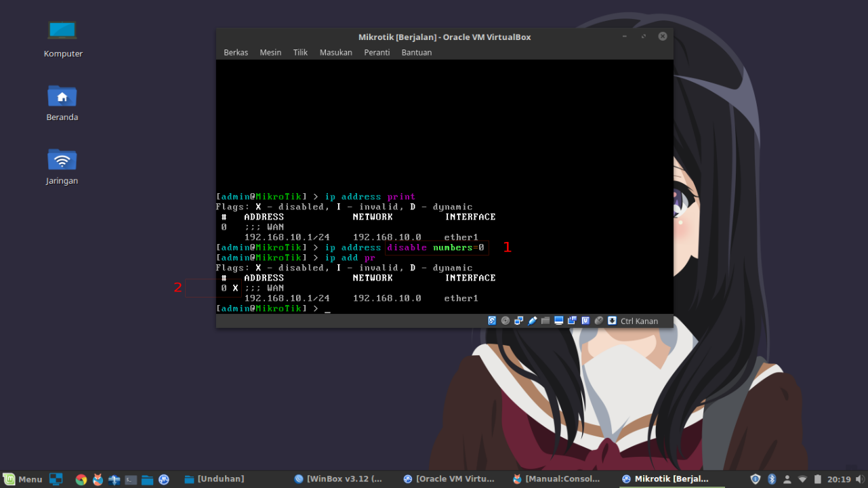
Task: Open the 20:19 clock calendar
Action: (839, 479)
